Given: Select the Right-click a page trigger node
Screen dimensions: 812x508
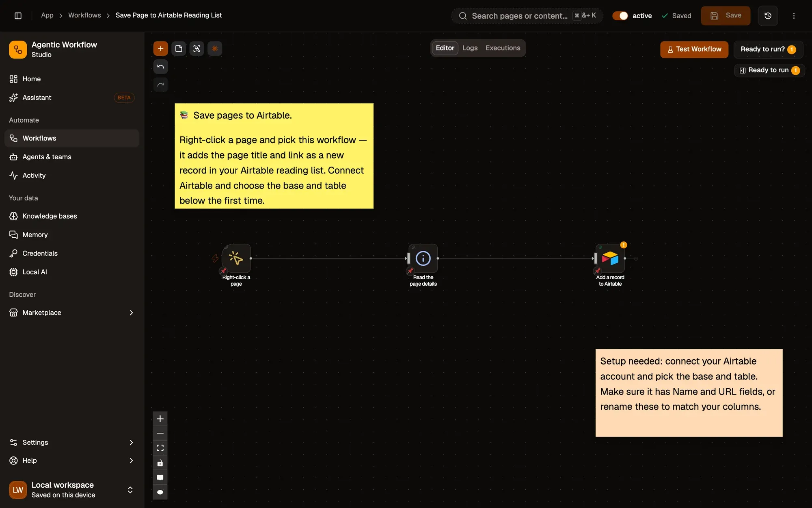Looking at the screenshot, I should [236, 258].
